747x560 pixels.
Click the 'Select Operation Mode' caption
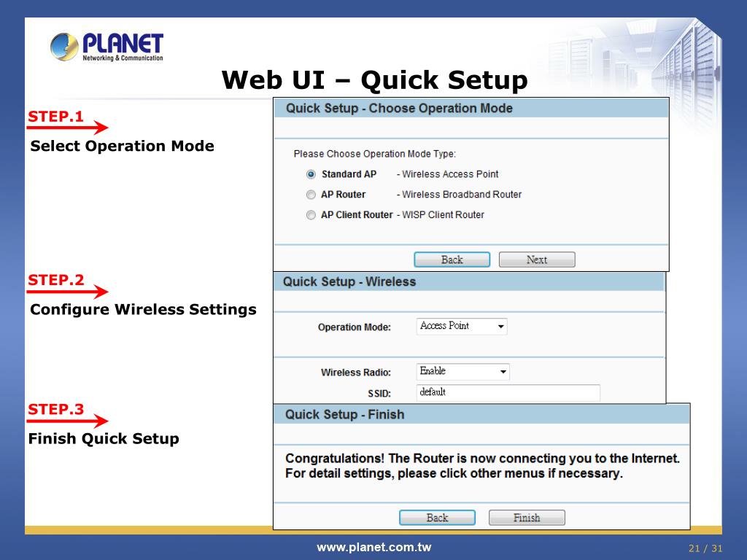(122, 146)
